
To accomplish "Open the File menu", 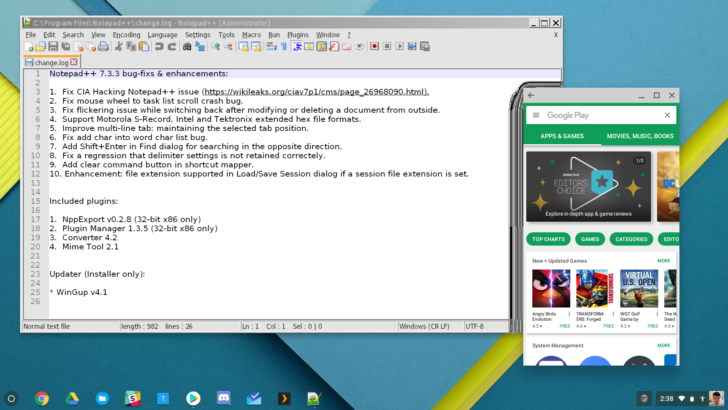I will point(31,35).
